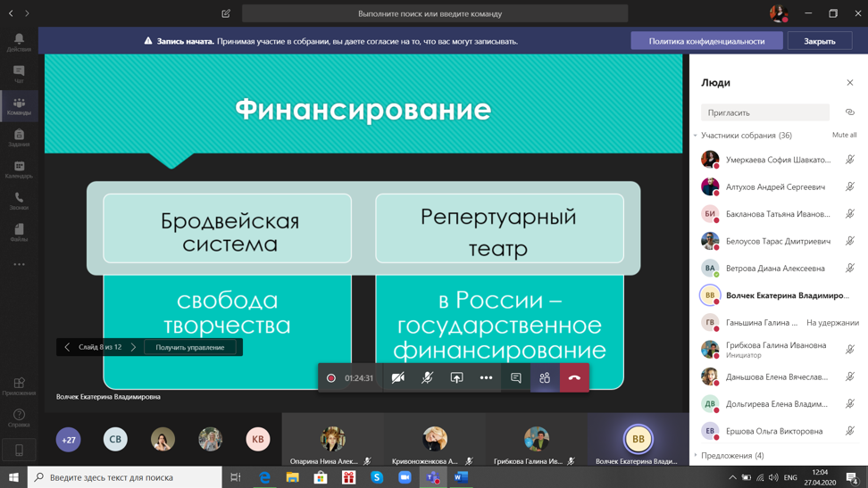Image resolution: width=868 pixels, height=488 pixels.
Task: Click the share screen icon in call toolbar
Action: tap(456, 377)
